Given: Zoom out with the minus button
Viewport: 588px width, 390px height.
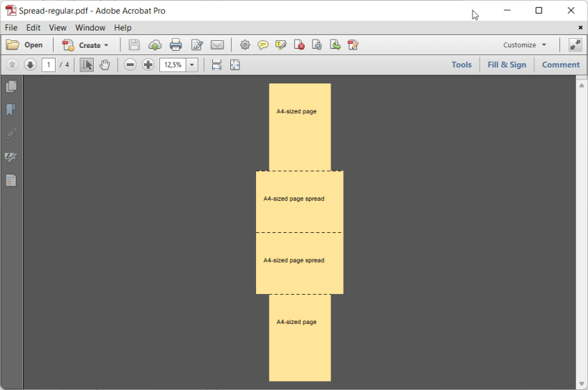Looking at the screenshot, I should (130, 65).
